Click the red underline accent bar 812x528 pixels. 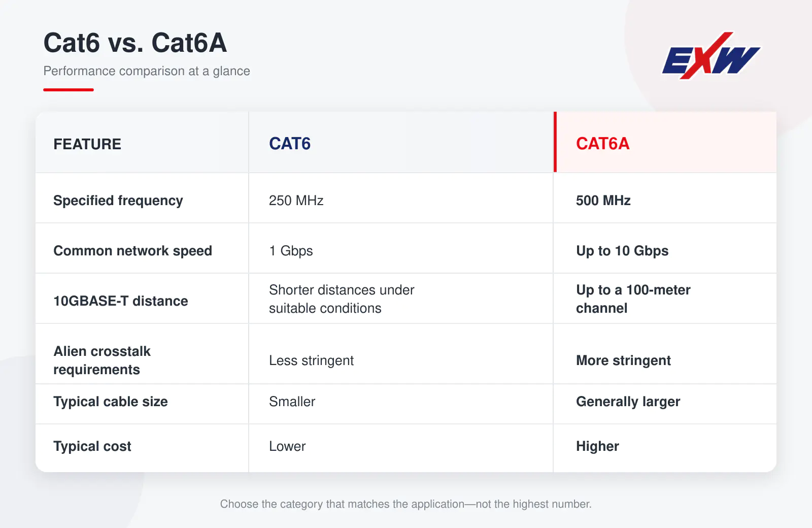[x=69, y=90]
